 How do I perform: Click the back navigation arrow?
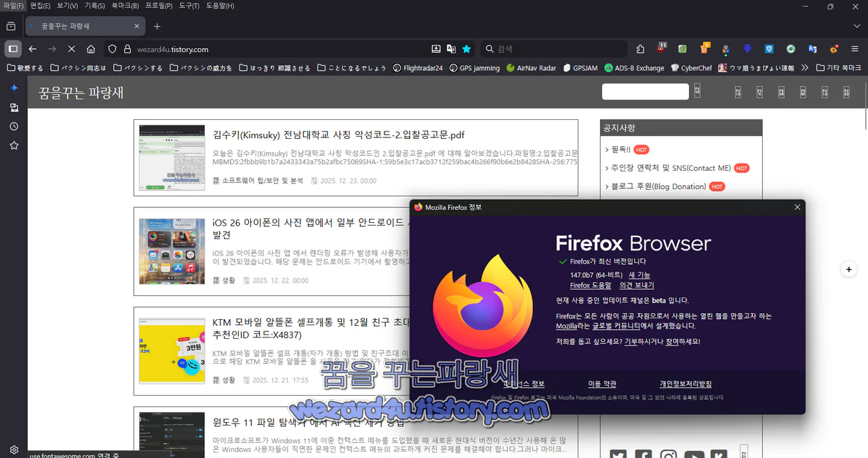pos(32,48)
